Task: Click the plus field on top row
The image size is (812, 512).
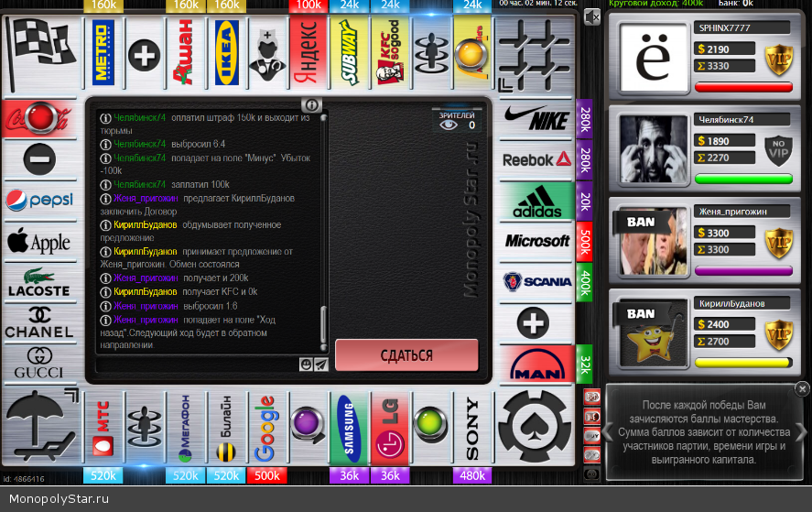Action: pyautogui.click(x=145, y=54)
